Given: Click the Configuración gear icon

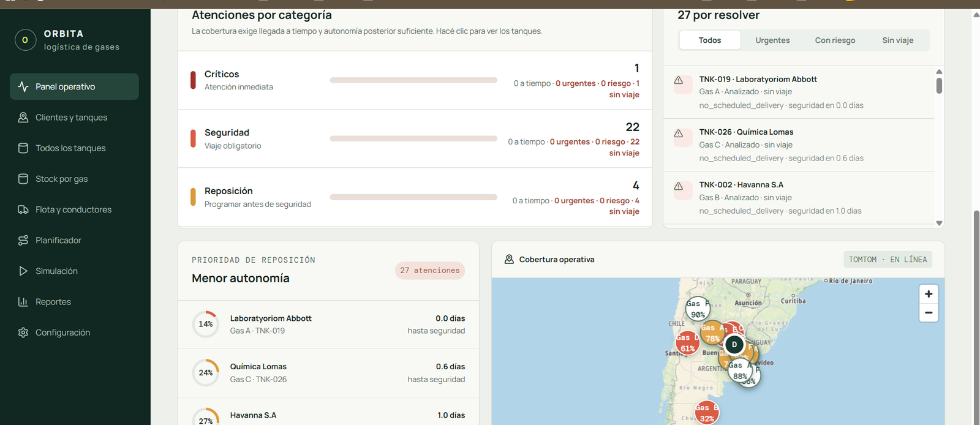Looking at the screenshot, I should click(23, 332).
